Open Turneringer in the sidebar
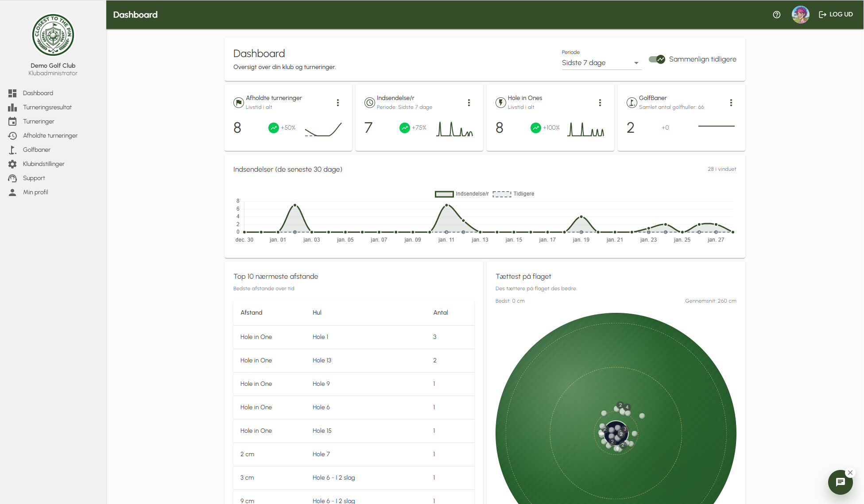 point(39,122)
